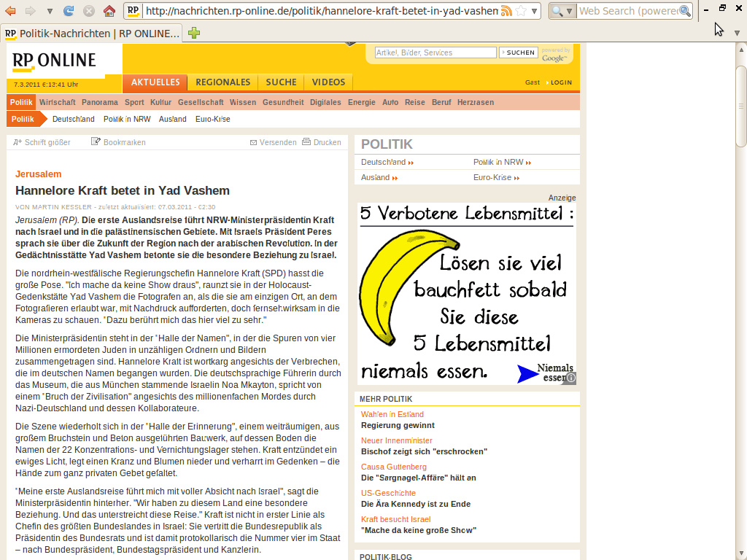Select Digitales in the section menu

click(x=325, y=102)
